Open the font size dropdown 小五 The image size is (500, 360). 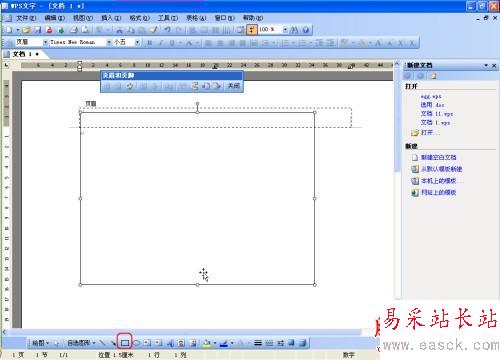(137, 42)
